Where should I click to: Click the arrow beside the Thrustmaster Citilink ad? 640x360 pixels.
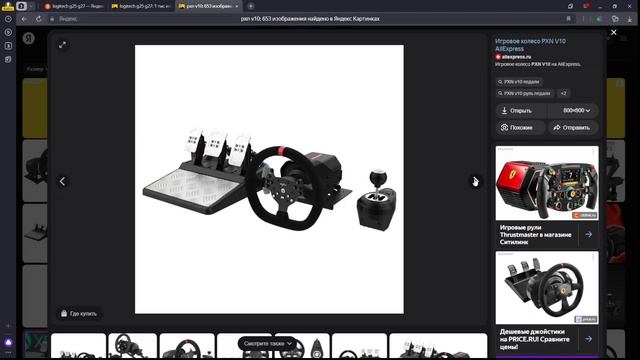pos(588,234)
